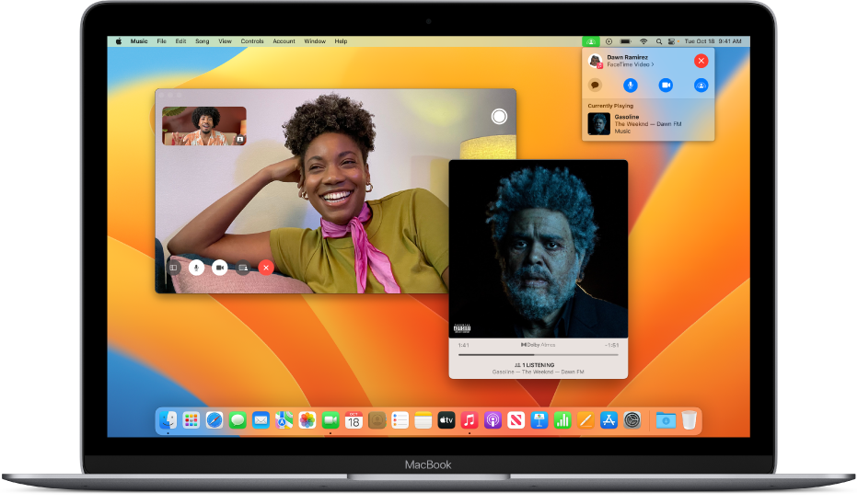Open Keynote from the Dock

(x=539, y=420)
